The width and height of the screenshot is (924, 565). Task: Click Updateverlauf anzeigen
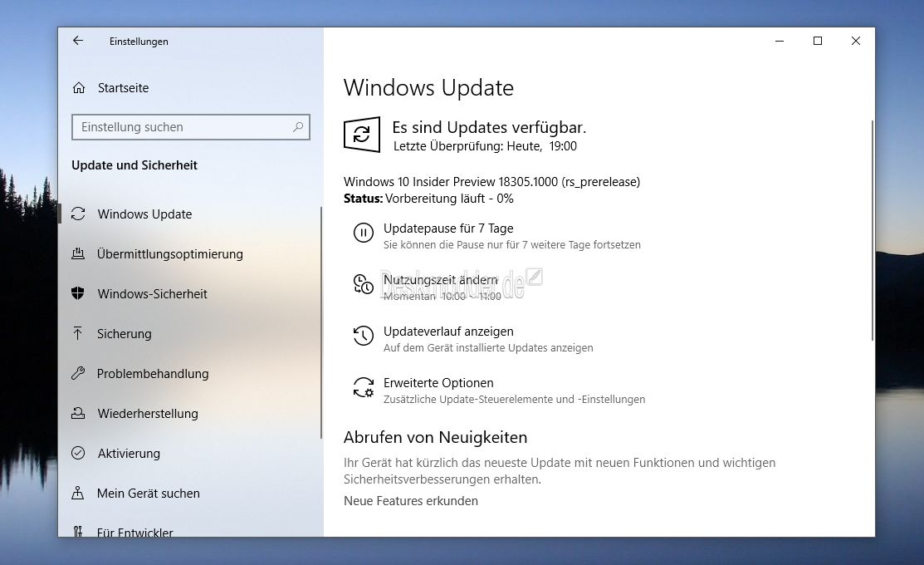[x=448, y=332]
